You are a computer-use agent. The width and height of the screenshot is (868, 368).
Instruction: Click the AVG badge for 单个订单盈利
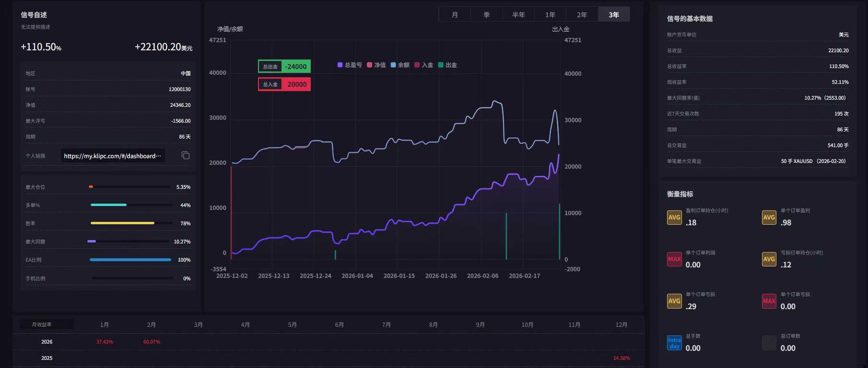click(769, 218)
